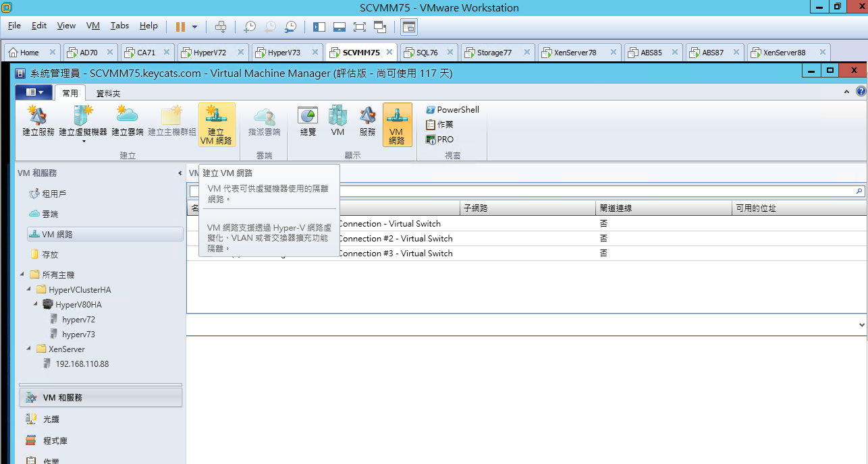Close the AD70 tab
The width and height of the screenshot is (868, 464).
pyautogui.click(x=109, y=53)
